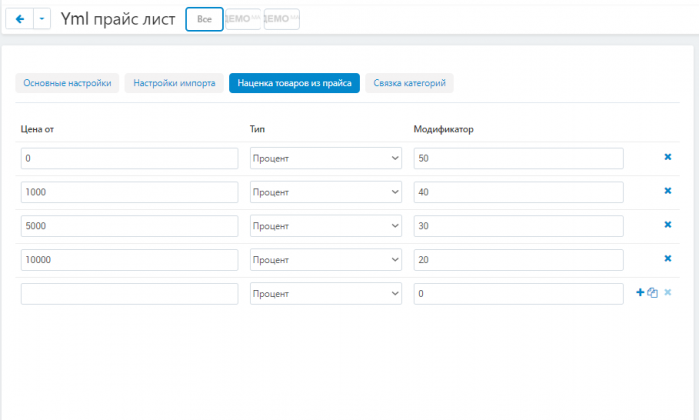Click the Модификатор field containing 40
The image size is (700, 420).
coord(518,192)
